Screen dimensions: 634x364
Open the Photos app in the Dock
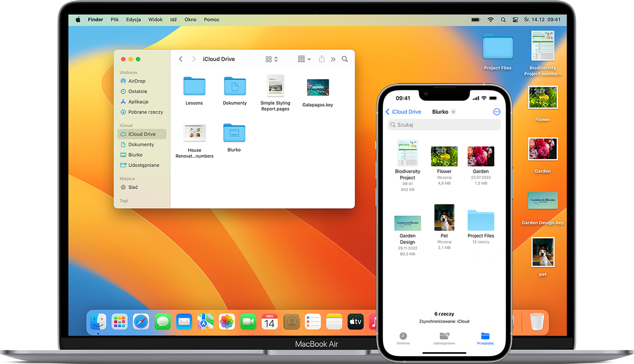pos(227,322)
